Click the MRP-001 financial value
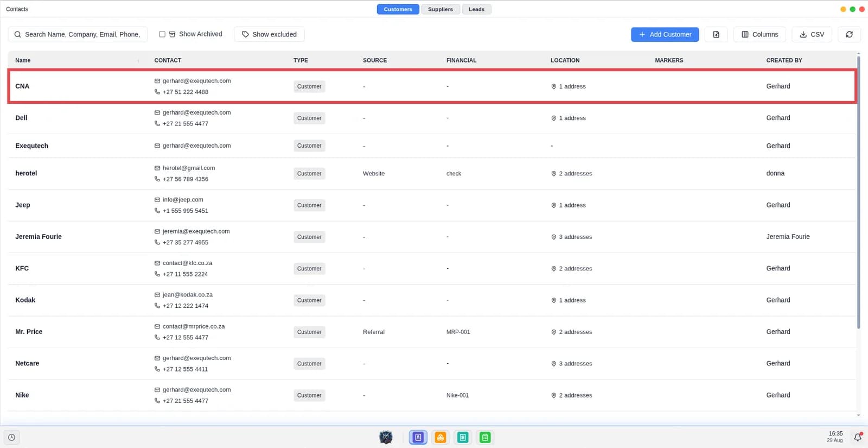 tap(458, 332)
